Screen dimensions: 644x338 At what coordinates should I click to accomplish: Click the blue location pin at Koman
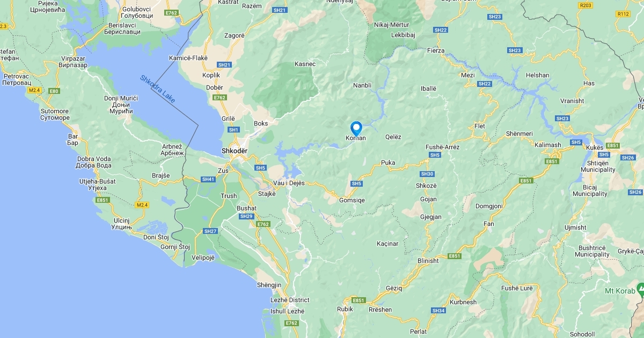[356, 128]
